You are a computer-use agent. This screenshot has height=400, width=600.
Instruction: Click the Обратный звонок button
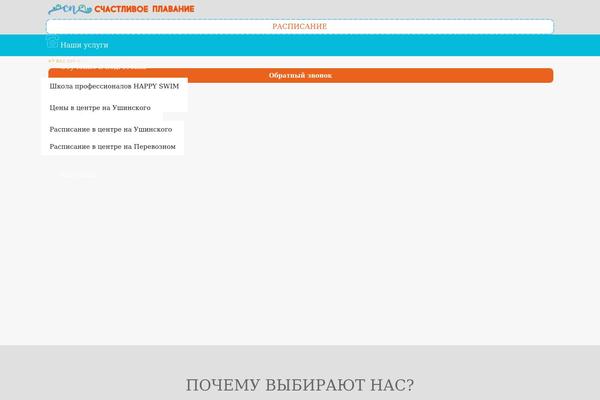click(300, 75)
